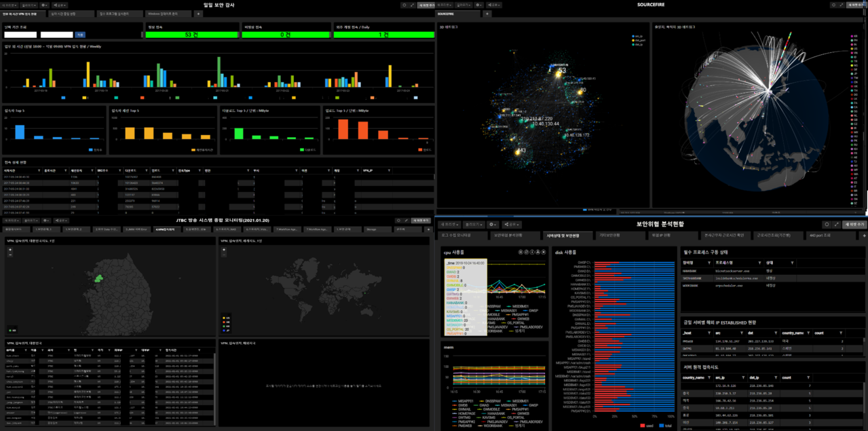Click the blue apply button beside date fields
Screen dimensions: 868x431
point(80,35)
